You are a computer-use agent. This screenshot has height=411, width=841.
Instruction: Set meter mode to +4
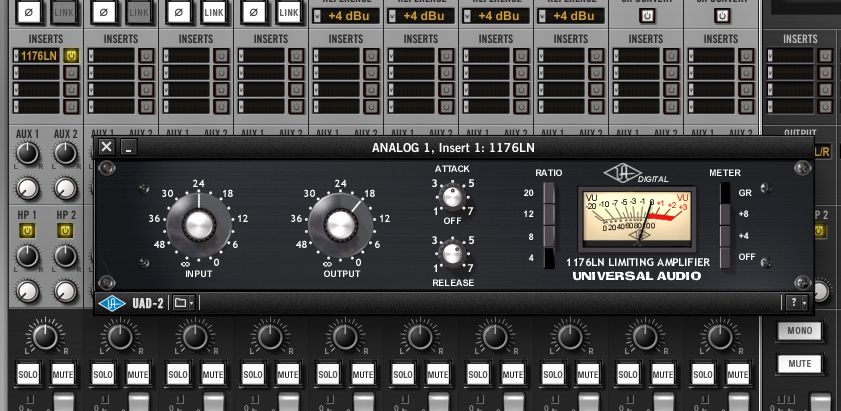tap(725, 236)
